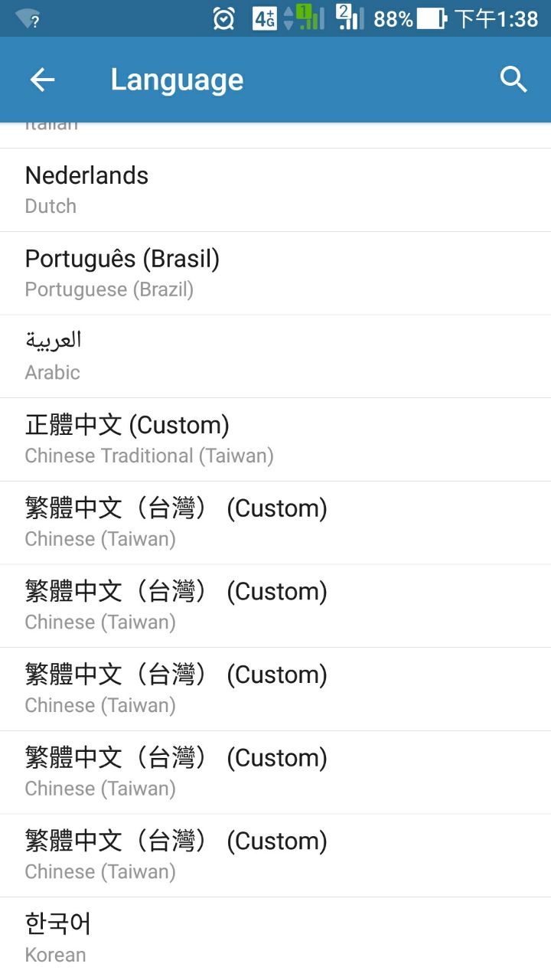Select the fifth 繁體中文（台灣）(Custom) entry
Image resolution: width=551 pixels, height=980 pixels.
coord(275,855)
